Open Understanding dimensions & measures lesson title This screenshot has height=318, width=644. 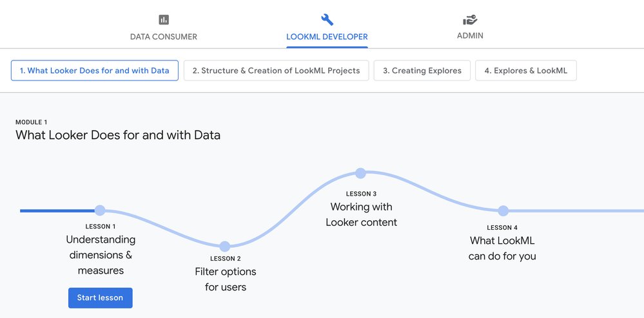click(x=101, y=255)
